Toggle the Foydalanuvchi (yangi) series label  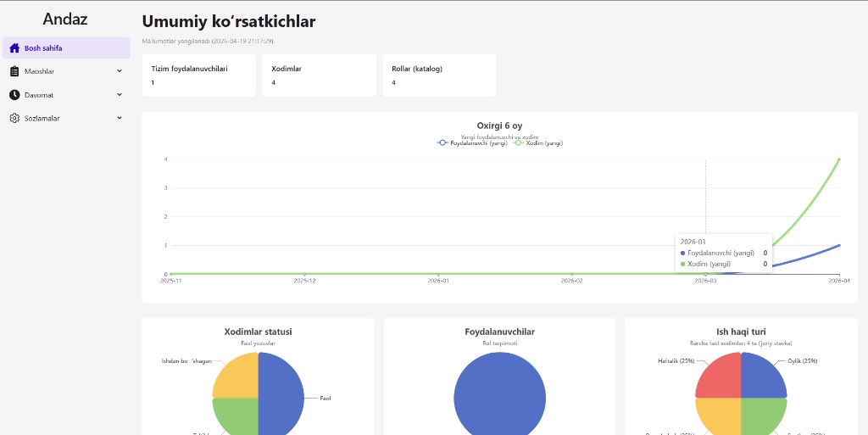pyautogui.click(x=479, y=143)
